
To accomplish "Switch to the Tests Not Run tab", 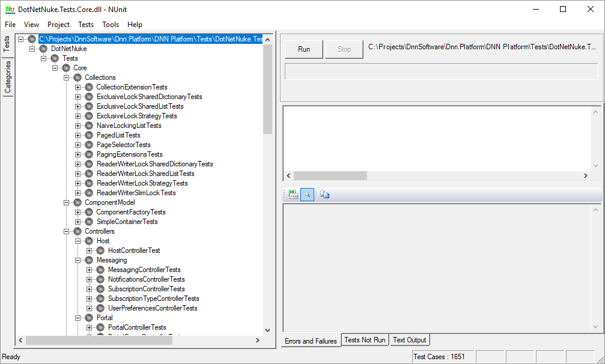I will click(365, 340).
